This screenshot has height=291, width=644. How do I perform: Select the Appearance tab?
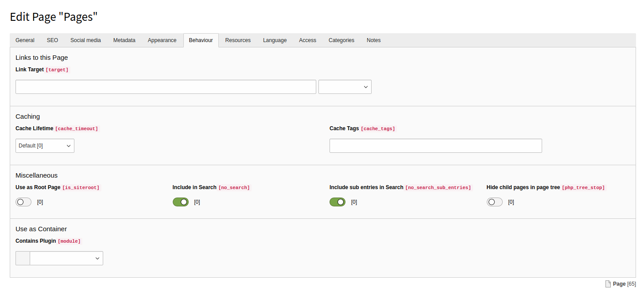[162, 40]
